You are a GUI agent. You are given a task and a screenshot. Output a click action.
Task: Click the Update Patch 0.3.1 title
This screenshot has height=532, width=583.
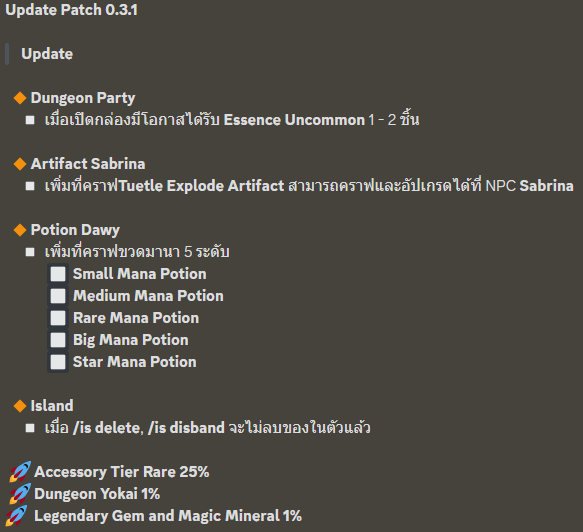71,10
